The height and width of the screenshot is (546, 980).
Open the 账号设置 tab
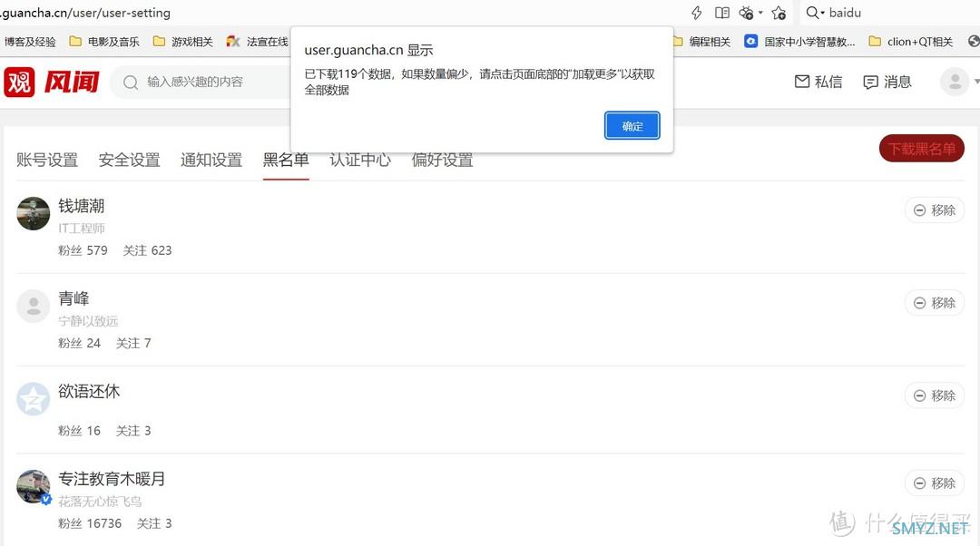[x=47, y=160]
